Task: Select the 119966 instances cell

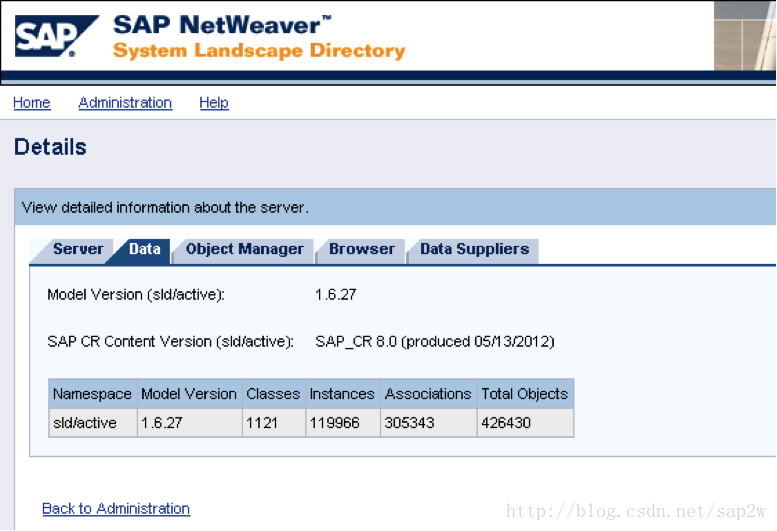Action: (x=343, y=423)
